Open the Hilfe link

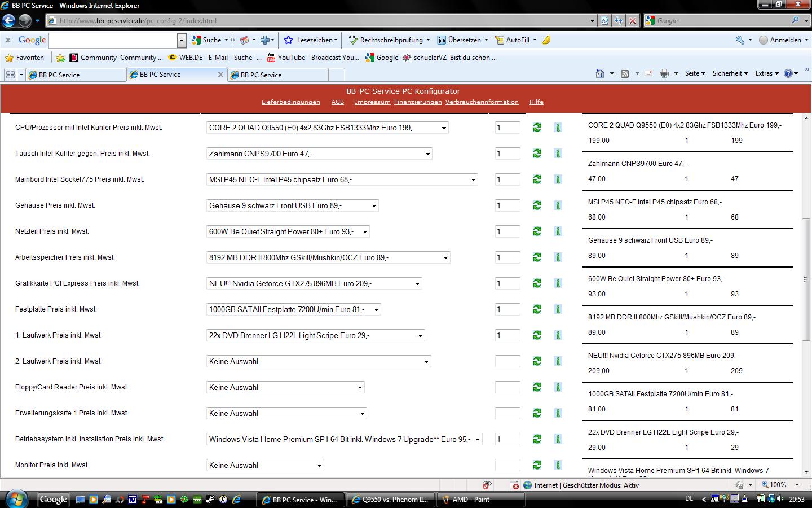coord(536,102)
